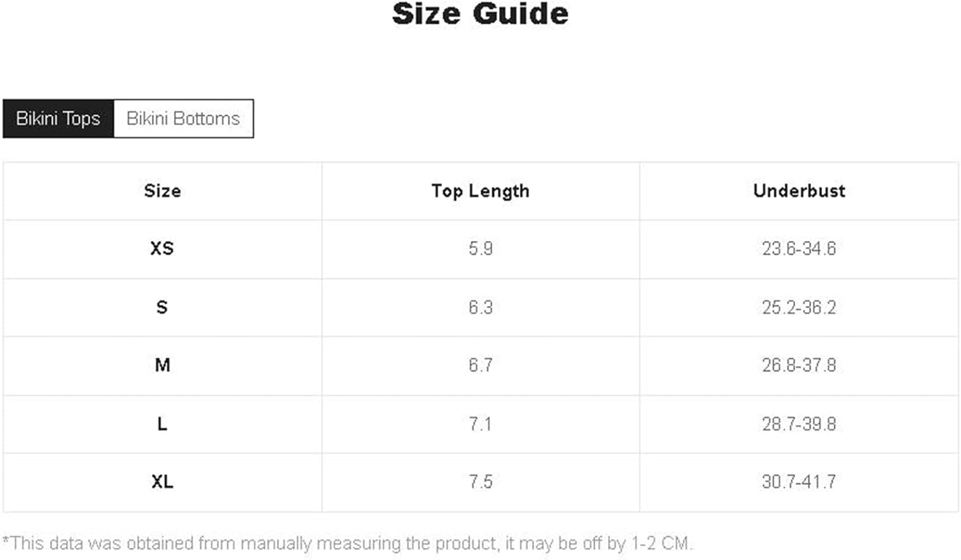Click the 5.9 top length value
961x560 pixels.
(481, 249)
